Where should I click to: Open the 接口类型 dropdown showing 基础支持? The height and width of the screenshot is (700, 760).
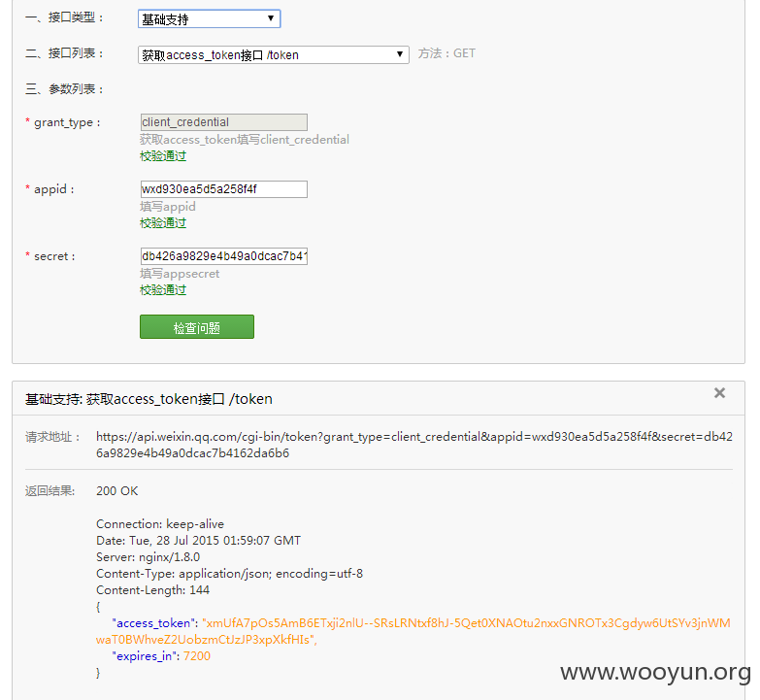pyautogui.click(x=209, y=18)
